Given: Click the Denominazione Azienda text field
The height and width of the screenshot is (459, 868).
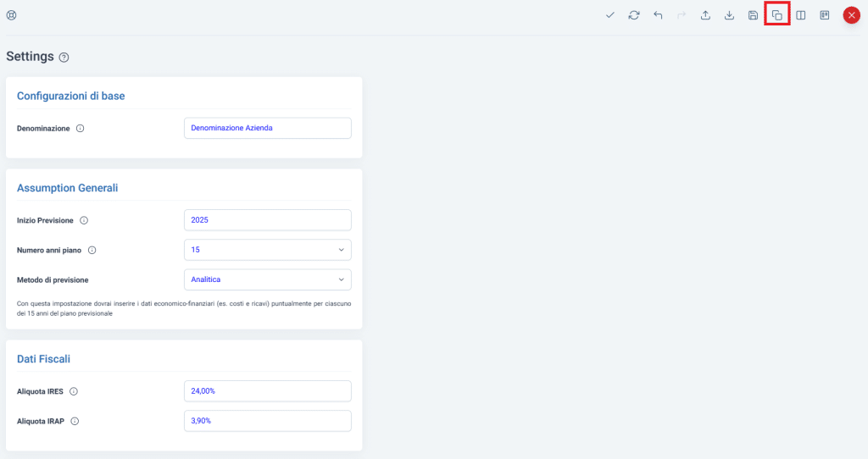Looking at the screenshot, I should click(x=267, y=128).
